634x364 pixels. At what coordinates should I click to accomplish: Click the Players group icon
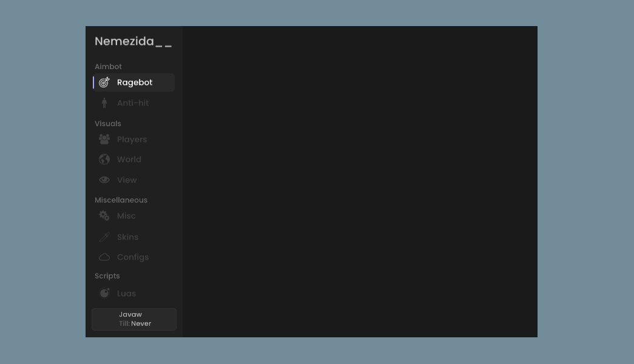click(104, 139)
